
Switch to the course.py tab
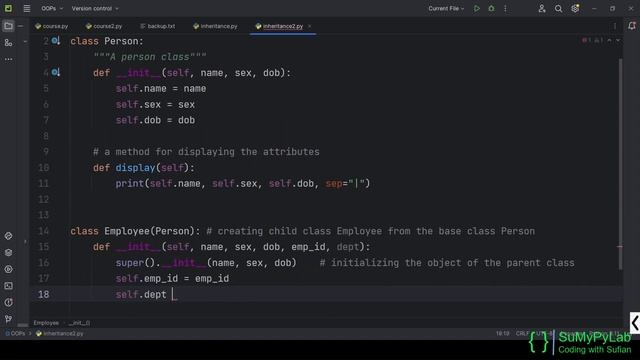[x=52, y=26]
